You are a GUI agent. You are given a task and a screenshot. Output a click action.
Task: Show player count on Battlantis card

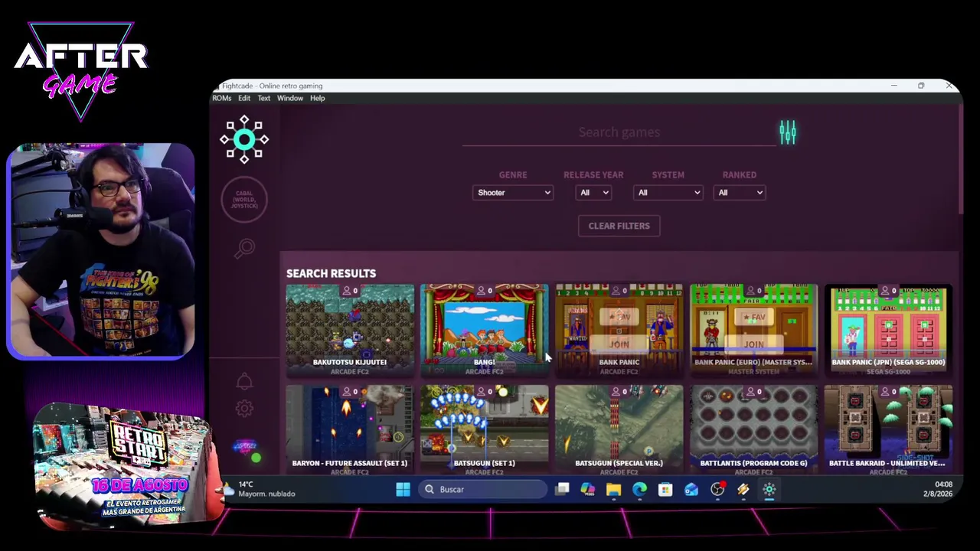[x=753, y=392]
